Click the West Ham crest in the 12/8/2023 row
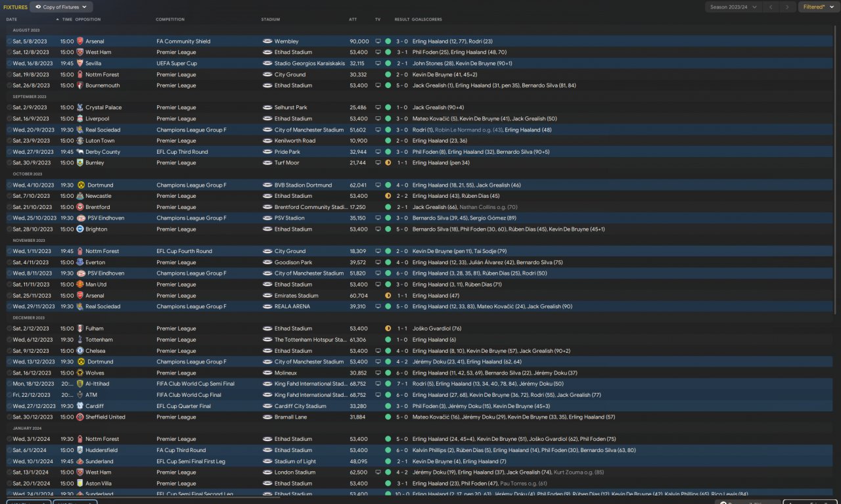 (80, 53)
